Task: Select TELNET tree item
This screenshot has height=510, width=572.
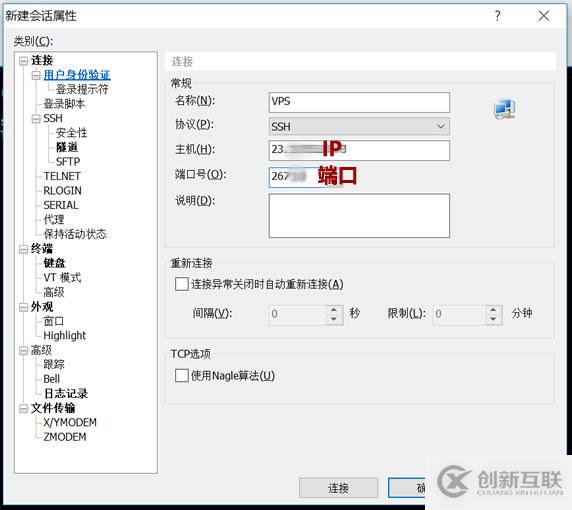Action: 62,176
